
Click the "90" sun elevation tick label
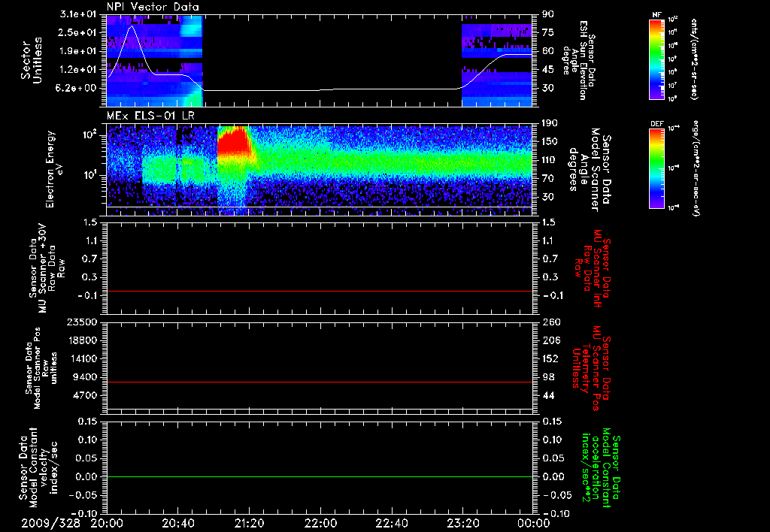coord(547,14)
